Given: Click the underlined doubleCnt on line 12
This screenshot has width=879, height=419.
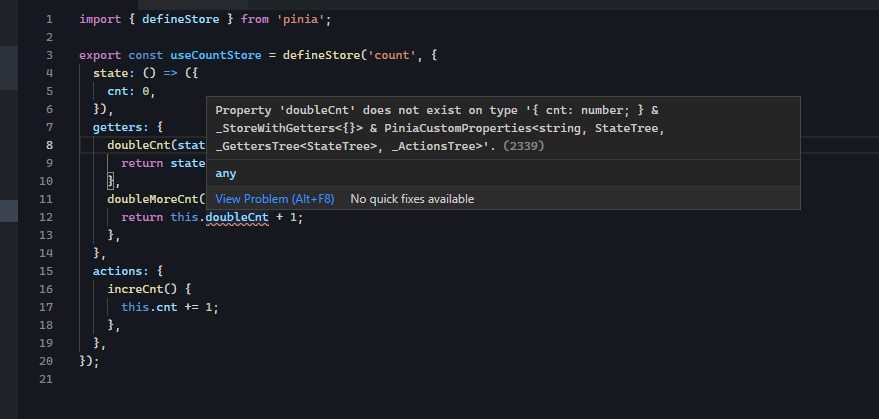Looking at the screenshot, I should pyautogui.click(x=237, y=217).
